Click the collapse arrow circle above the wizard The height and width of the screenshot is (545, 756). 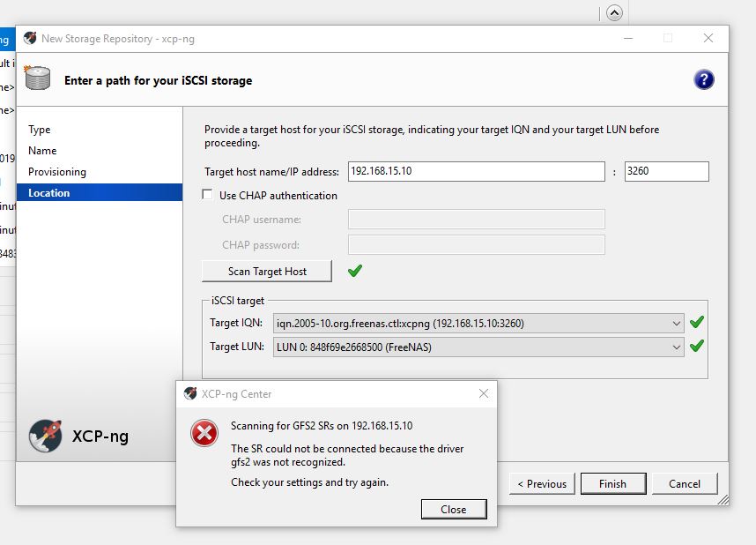point(614,13)
